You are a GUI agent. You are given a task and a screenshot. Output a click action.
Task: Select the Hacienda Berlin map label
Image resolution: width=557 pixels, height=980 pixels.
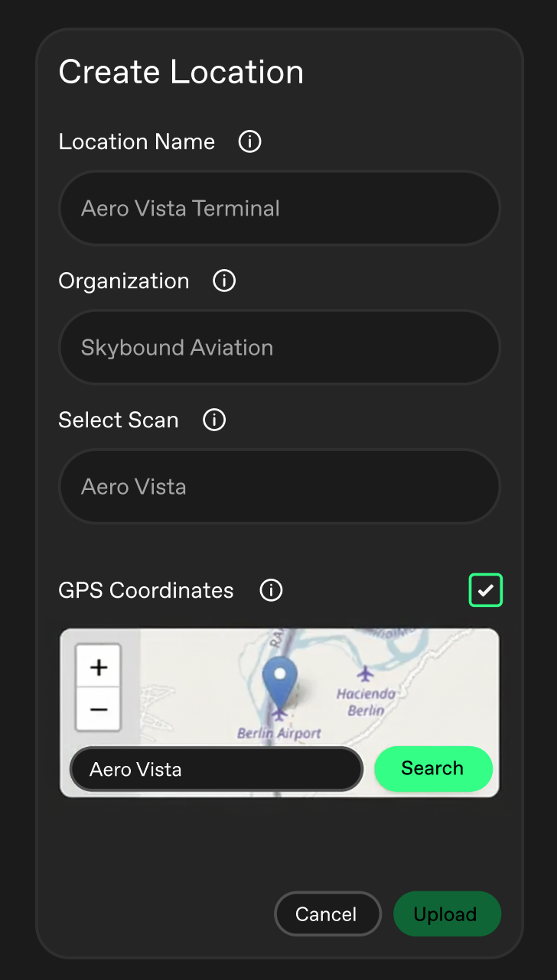point(366,702)
